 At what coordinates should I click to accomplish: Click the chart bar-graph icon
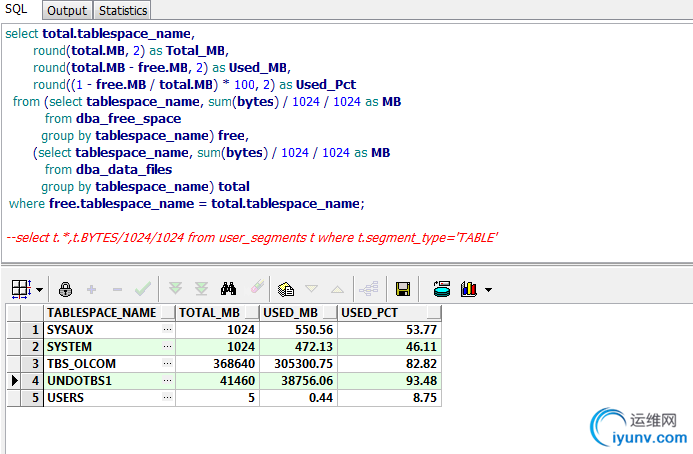click(x=469, y=289)
